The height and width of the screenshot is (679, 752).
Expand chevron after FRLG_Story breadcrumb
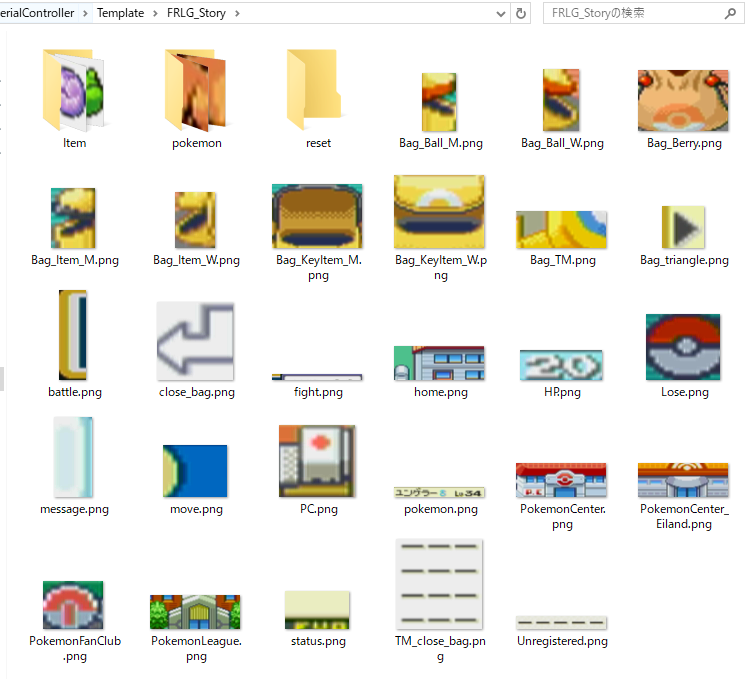(x=237, y=13)
